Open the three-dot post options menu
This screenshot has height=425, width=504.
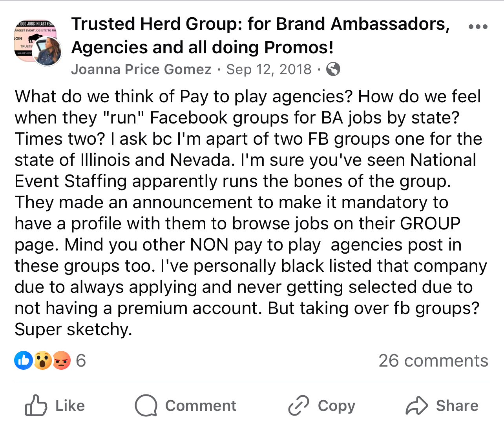478,27
